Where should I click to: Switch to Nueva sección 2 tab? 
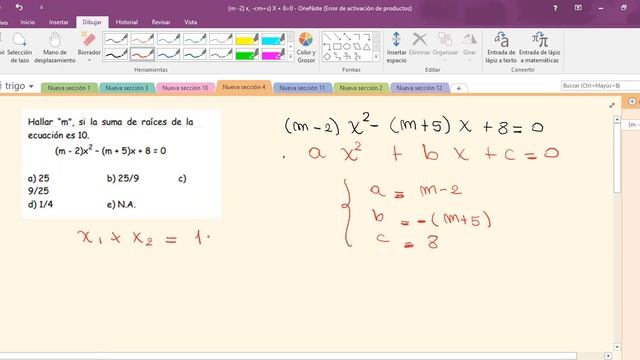pyautogui.click(x=361, y=88)
